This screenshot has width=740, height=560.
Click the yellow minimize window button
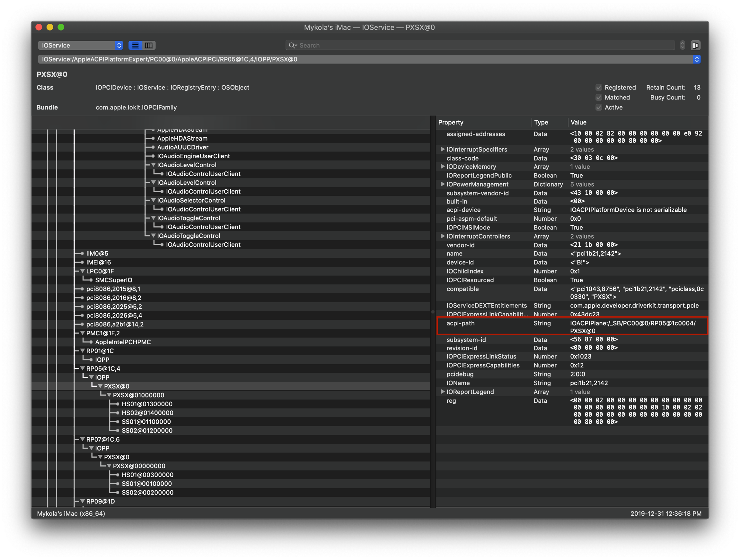coord(50,27)
